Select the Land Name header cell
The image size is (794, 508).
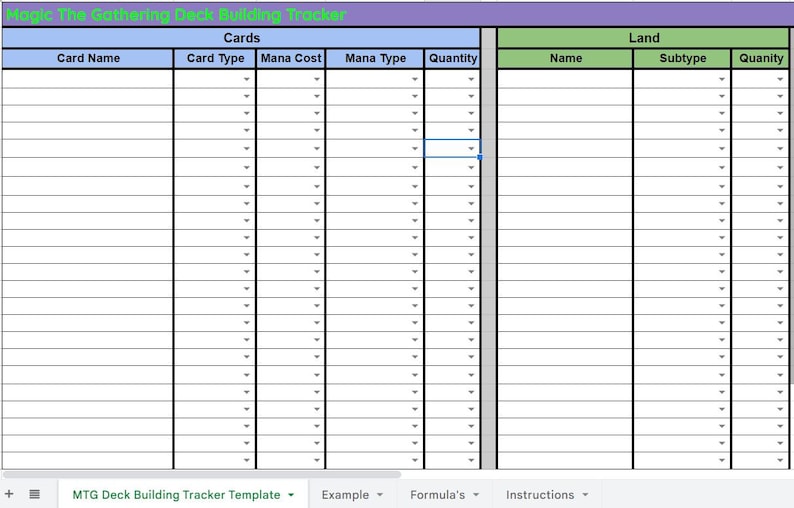(566, 58)
